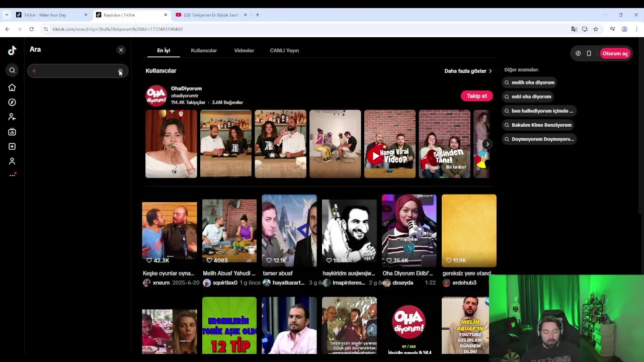Open the sidebar search magnifier icon
The width and height of the screenshot is (644, 362).
tap(12, 70)
